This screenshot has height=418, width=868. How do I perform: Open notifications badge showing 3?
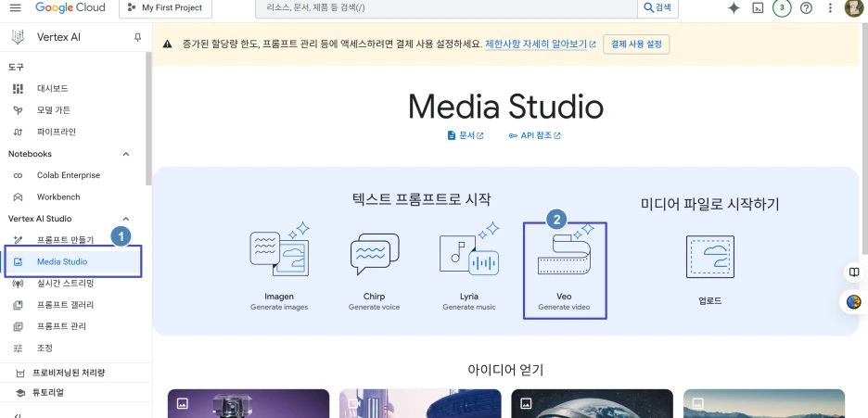tap(782, 7)
